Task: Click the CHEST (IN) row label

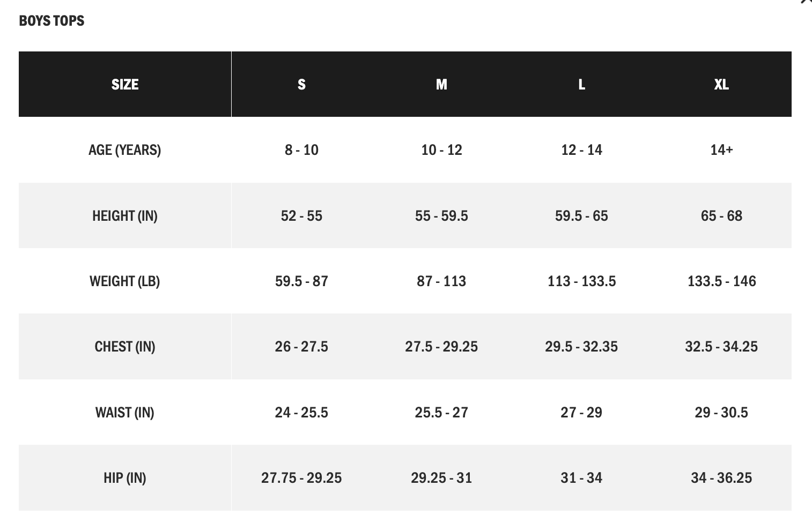Action: click(125, 346)
